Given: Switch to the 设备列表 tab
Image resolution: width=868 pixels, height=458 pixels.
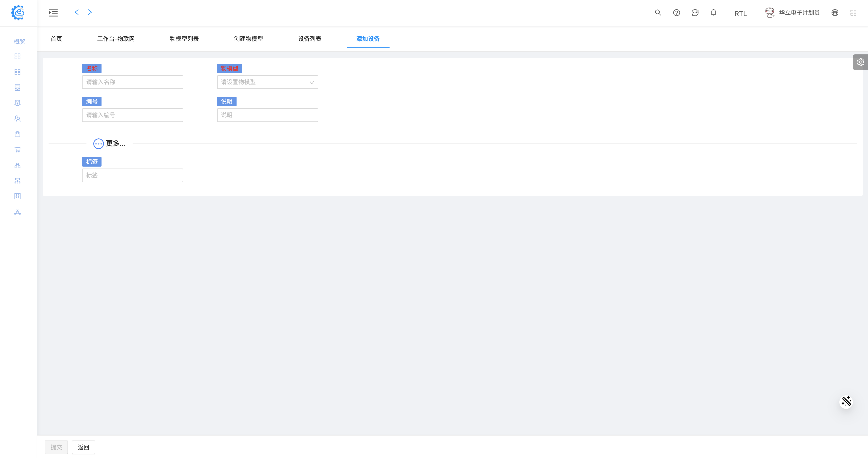Looking at the screenshot, I should click(309, 39).
